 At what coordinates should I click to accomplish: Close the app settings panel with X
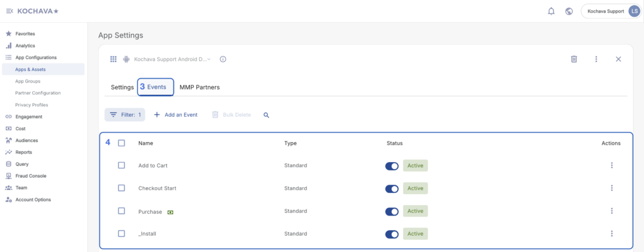pyautogui.click(x=618, y=59)
